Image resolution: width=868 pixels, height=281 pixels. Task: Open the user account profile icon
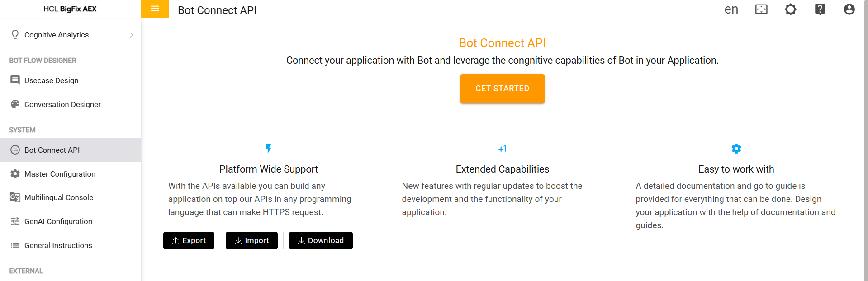pos(849,9)
